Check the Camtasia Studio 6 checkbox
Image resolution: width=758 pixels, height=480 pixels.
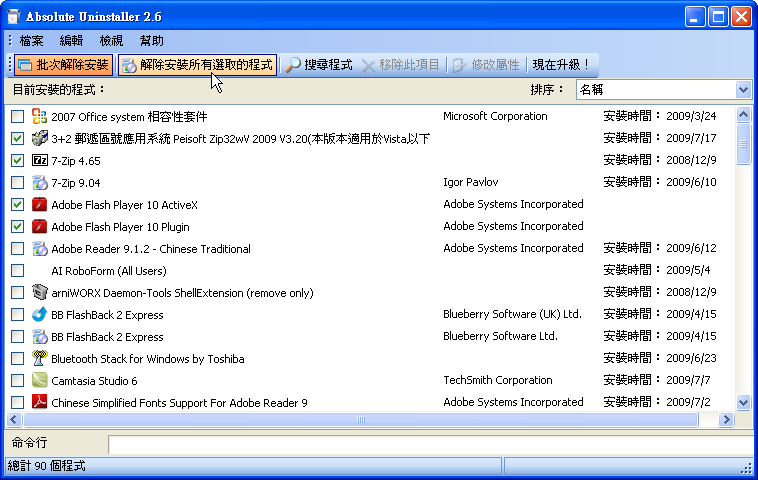(x=17, y=380)
